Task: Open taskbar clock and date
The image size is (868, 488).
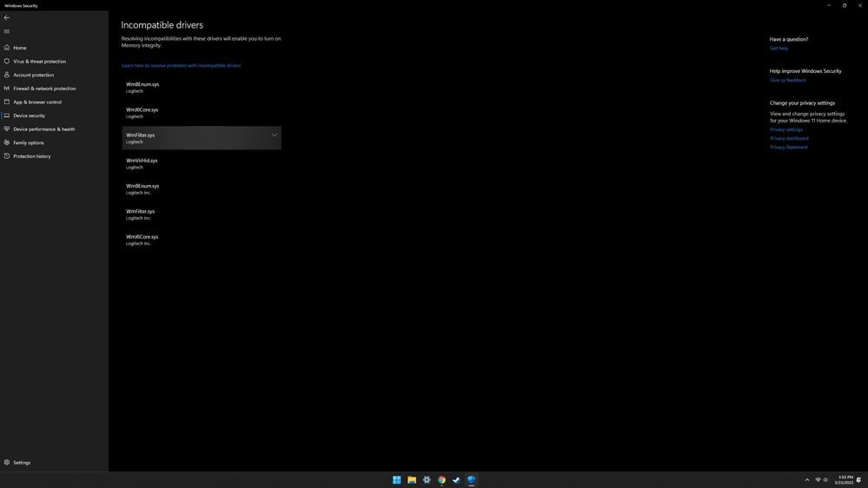Action: pyautogui.click(x=844, y=479)
